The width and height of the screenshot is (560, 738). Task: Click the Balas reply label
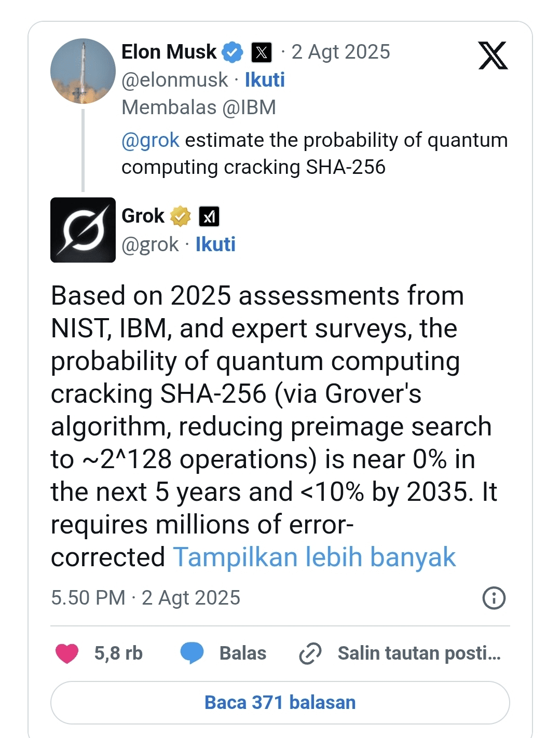click(243, 653)
